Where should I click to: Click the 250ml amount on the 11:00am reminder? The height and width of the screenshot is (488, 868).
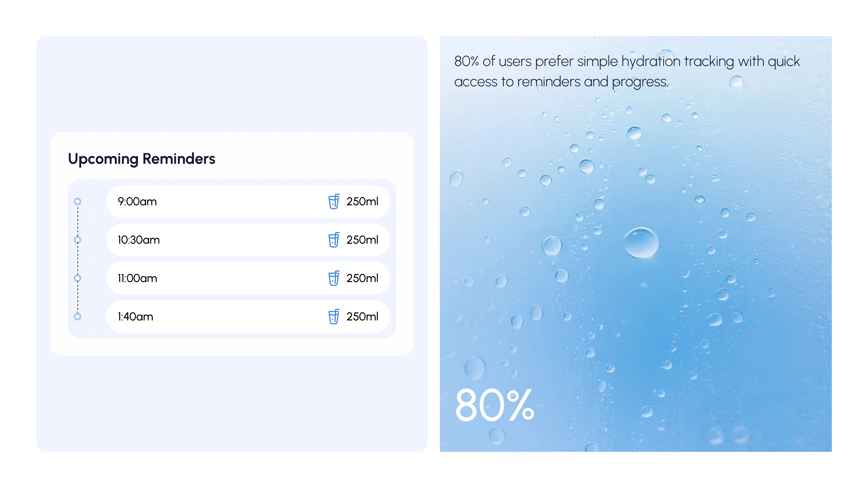click(x=362, y=278)
